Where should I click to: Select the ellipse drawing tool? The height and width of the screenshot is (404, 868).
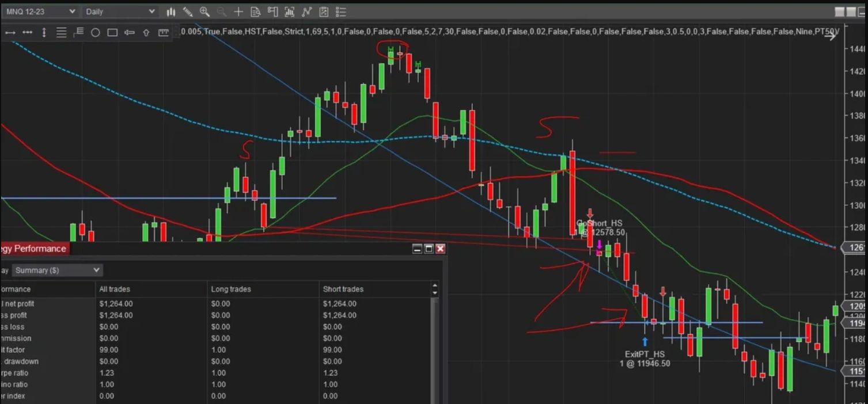(96, 33)
